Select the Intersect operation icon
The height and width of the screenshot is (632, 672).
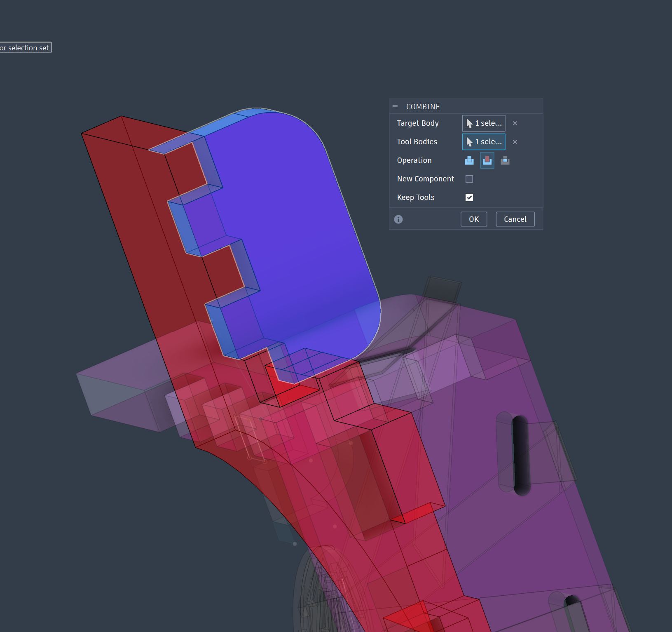(x=505, y=161)
